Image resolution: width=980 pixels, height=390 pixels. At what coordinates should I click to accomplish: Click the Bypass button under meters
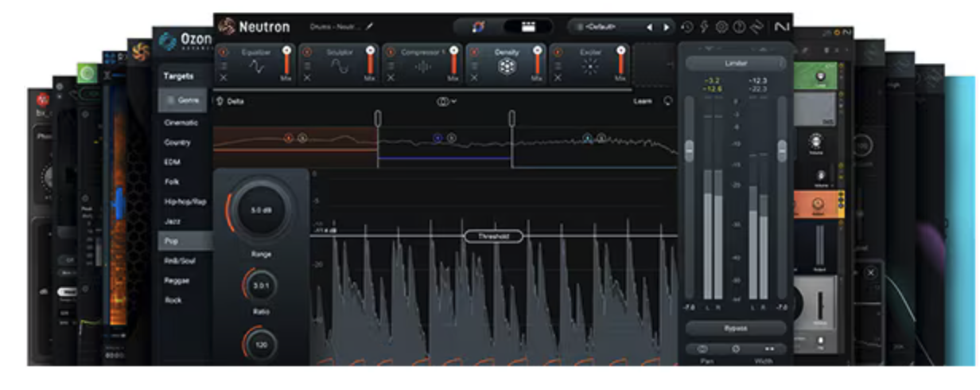click(736, 328)
